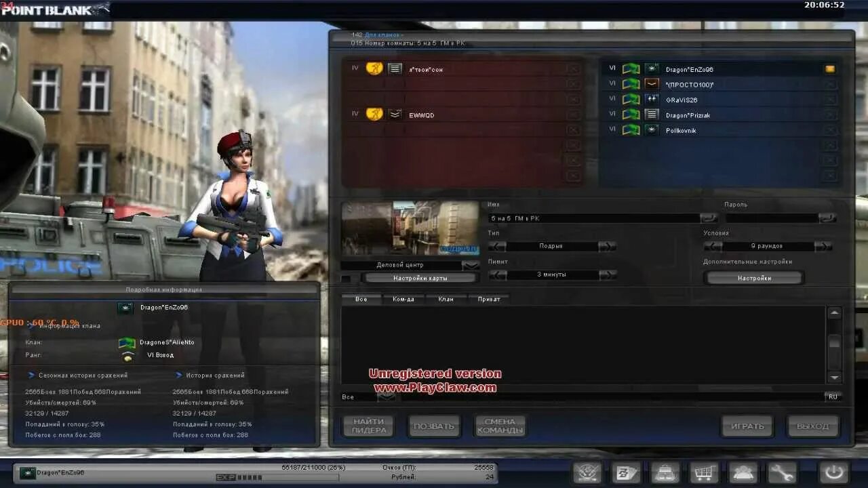The image size is (868, 488).
Task: Select the Приват chat tab
Action: pyautogui.click(x=488, y=299)
